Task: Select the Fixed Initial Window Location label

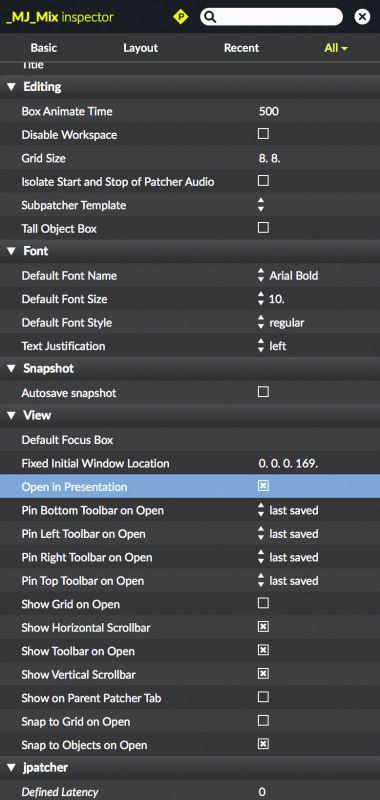Action: pyautogui.click(x=95, y=463)
